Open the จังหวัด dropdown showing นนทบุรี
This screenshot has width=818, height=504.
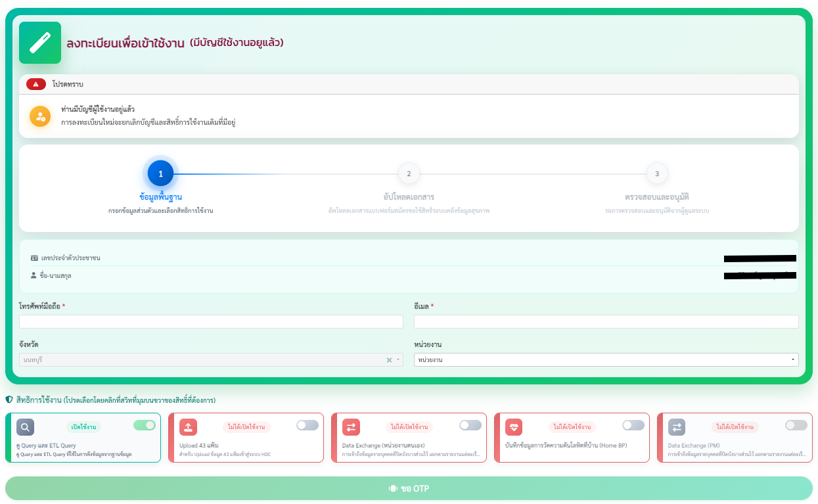pos(211,360)
